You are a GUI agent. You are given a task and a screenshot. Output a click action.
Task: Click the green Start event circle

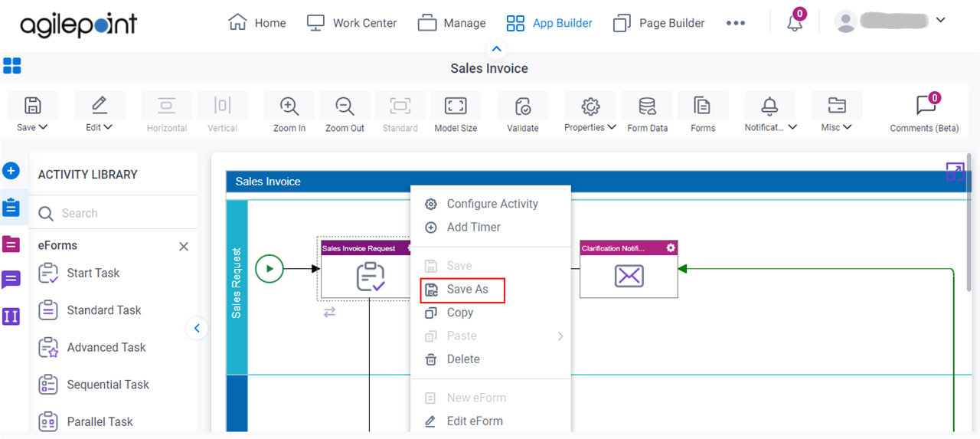point(269,268)
